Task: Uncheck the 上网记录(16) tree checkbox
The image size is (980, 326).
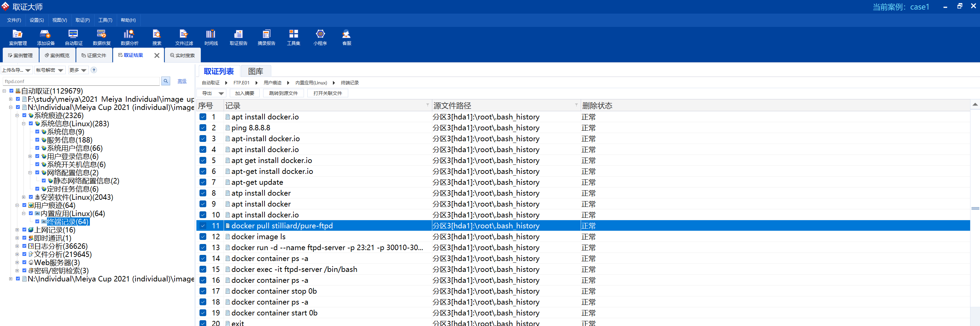Action: (25, 230)
